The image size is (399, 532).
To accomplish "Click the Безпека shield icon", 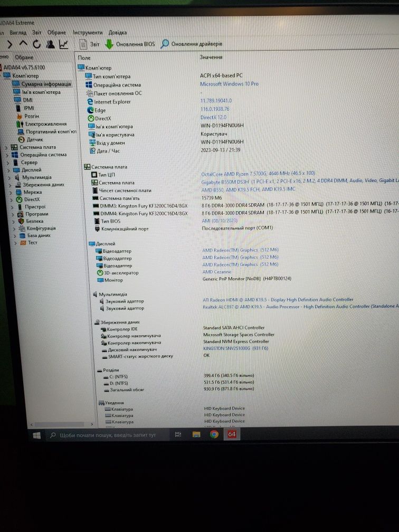I will click(21, 221).
